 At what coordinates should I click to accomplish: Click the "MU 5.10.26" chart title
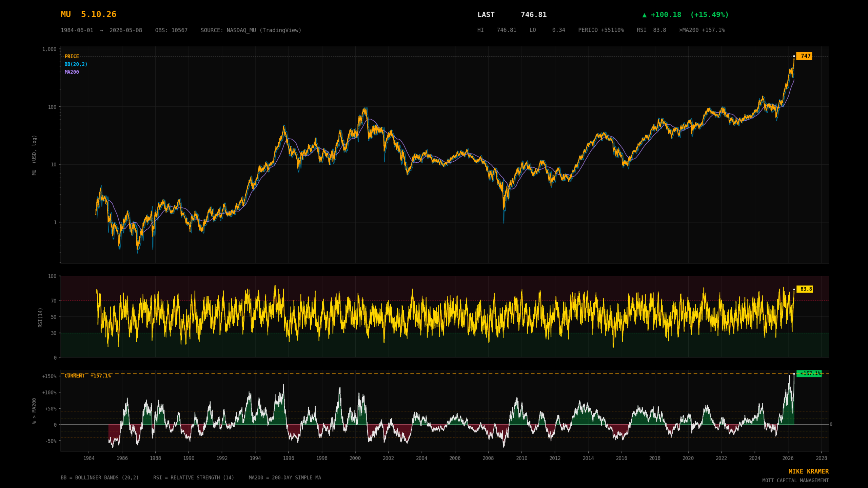pyautogui.click(x=88, y=14)
